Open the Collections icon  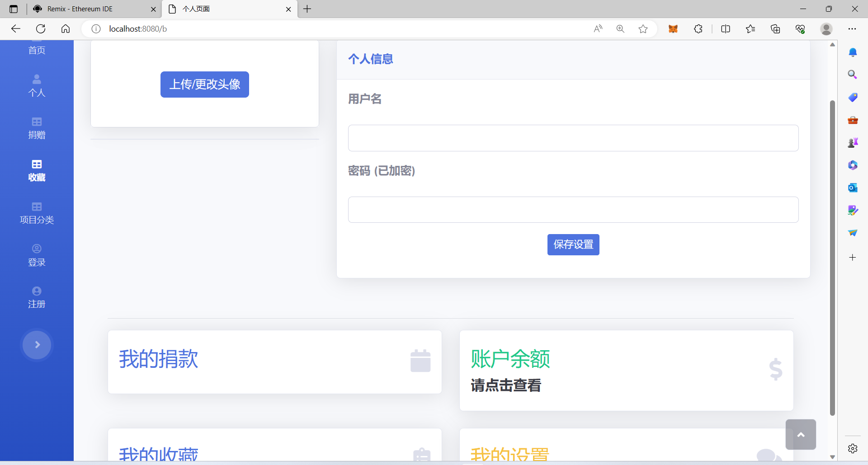(775, 29)
